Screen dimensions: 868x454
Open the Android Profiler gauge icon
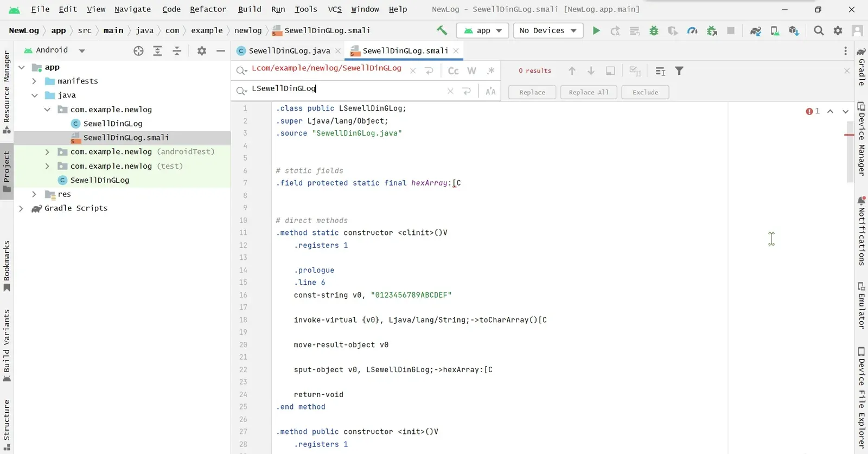(692, 31)
